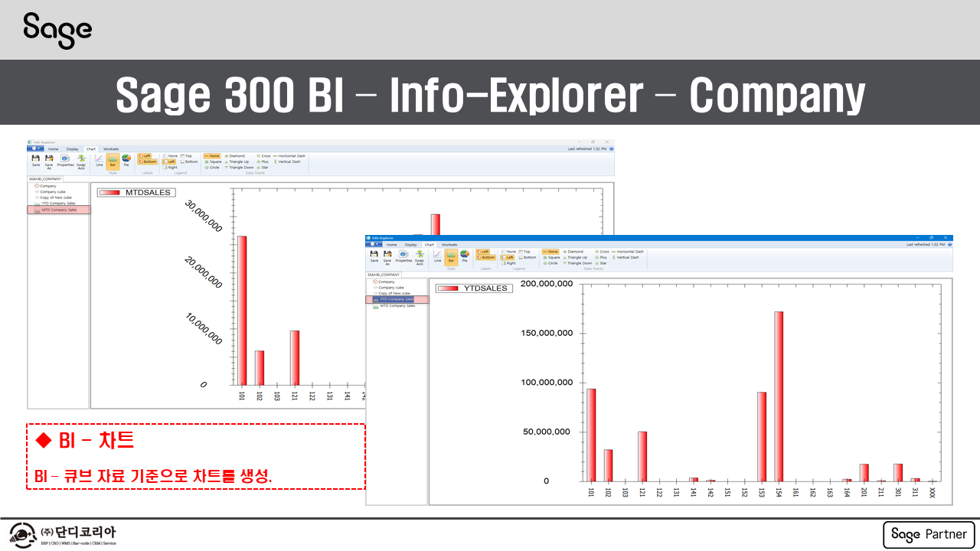Choose Triangle Up data points in MTDSALES window
Viewport: 980px width, 551px height.
click(237, 161)
